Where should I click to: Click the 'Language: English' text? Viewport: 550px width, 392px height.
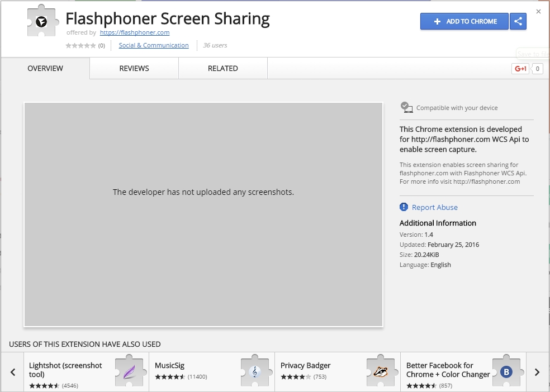tap(425, 265)
